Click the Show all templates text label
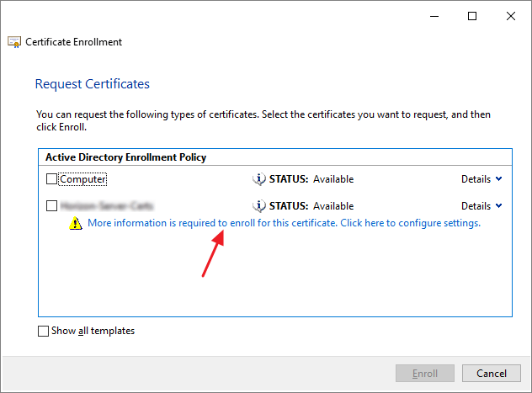This screenshot has width=532, height=393. coord(93,332)
